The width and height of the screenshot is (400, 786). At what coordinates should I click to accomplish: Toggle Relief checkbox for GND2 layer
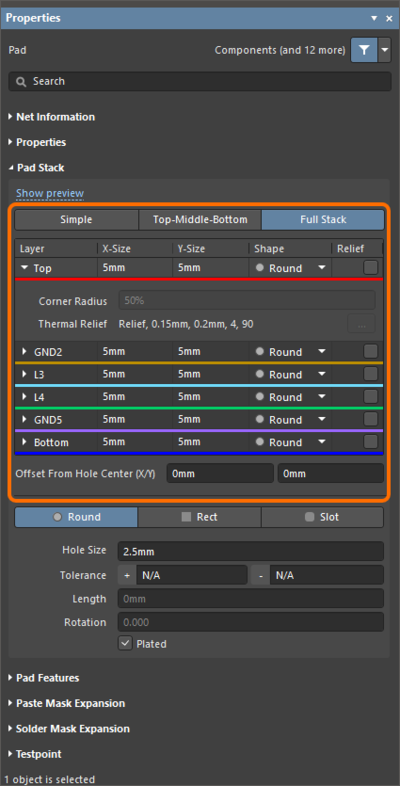point(370,351)
